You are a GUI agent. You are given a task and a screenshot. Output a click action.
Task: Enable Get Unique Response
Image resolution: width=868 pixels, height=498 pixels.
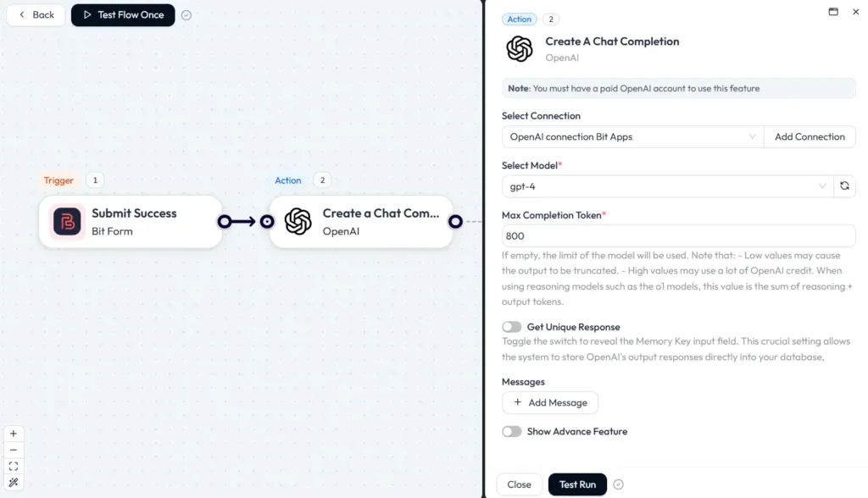pos(512,326)
